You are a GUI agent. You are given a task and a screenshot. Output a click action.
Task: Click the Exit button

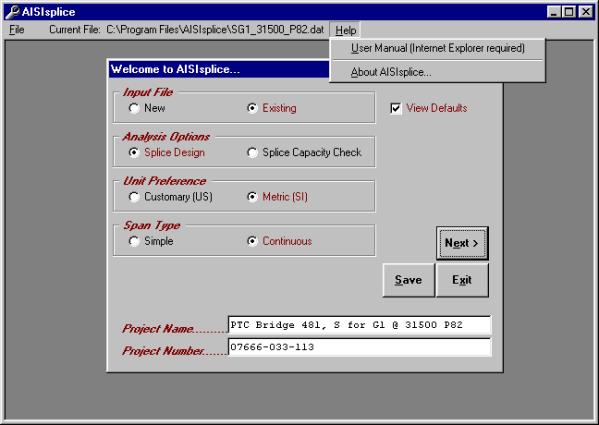(462, 280)
